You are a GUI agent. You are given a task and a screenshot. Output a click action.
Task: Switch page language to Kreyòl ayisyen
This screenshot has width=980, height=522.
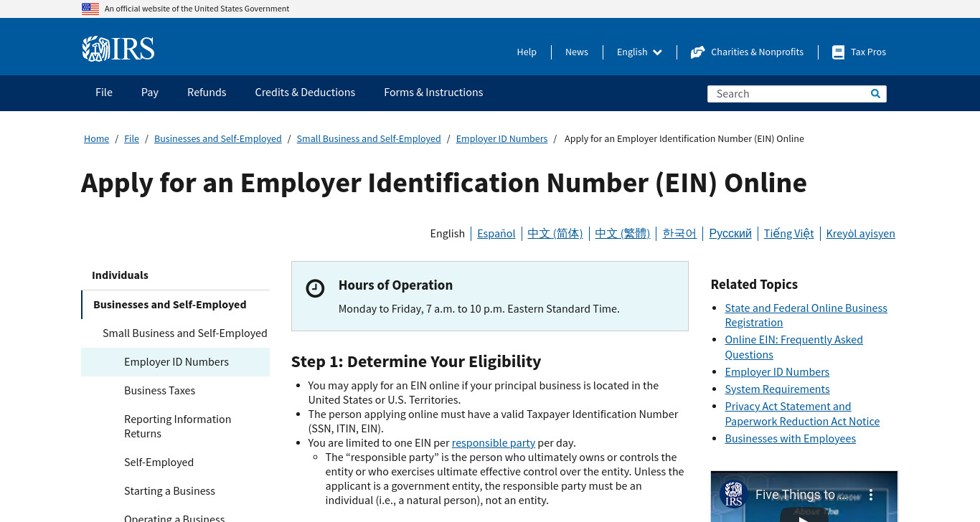pyautogui.click(x=860, y=233)
